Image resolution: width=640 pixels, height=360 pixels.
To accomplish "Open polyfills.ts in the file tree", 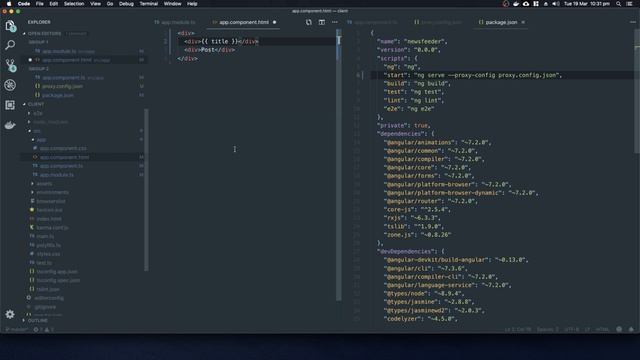I will tap(48, 245).
